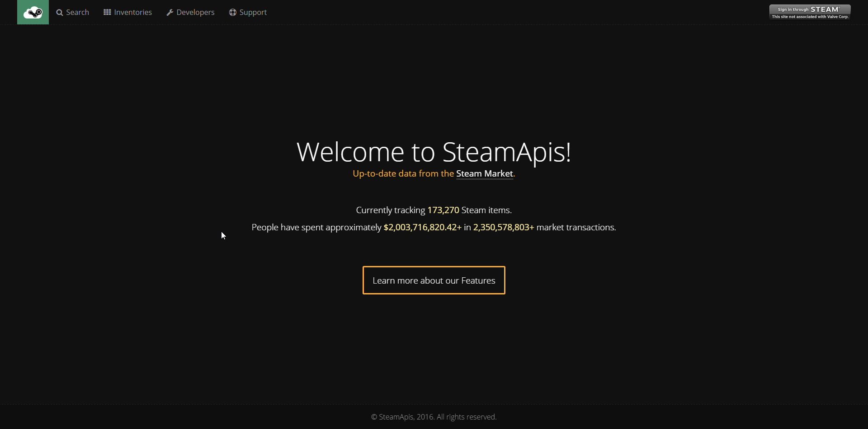This screenshot has height=429, width=868.
Task: Click the 173,270 tracked items number
Action: click(443, 210)
